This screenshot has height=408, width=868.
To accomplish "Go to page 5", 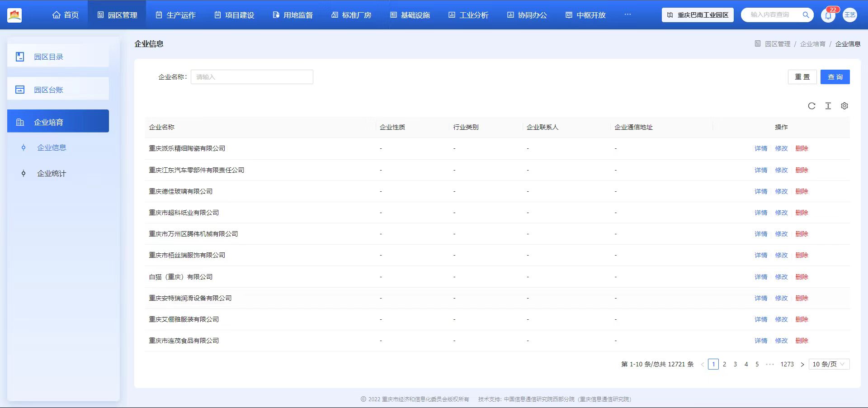I will (757, 365).
